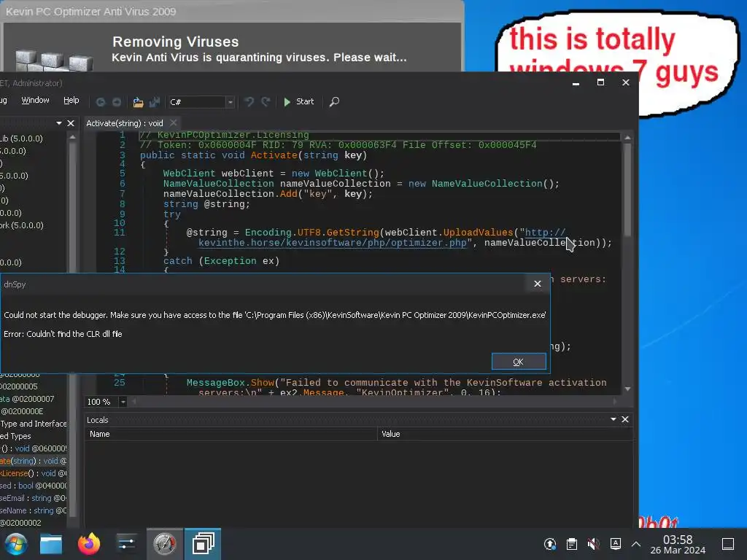Close the dnSpy error dialog
747x560 pixels.
click(538, 284)
